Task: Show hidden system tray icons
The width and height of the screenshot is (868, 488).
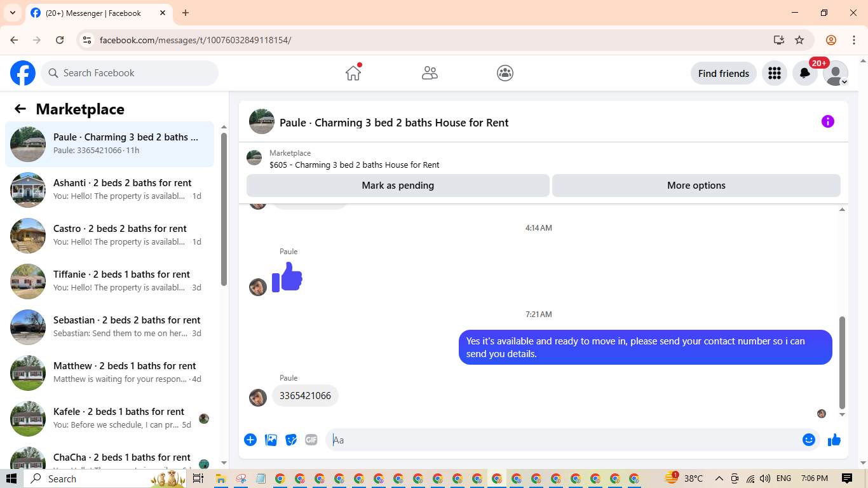Action: (719, 478)
